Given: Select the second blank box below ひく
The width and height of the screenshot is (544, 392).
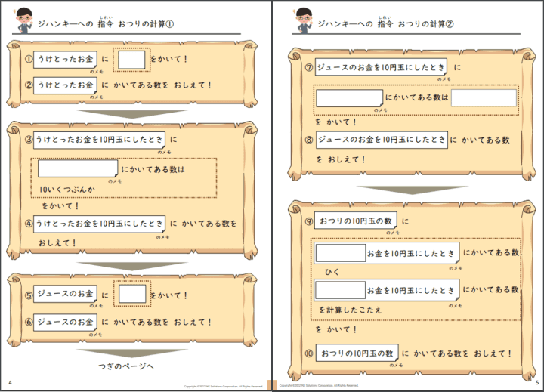Looking at the screenshot, I should click(339, 290).
